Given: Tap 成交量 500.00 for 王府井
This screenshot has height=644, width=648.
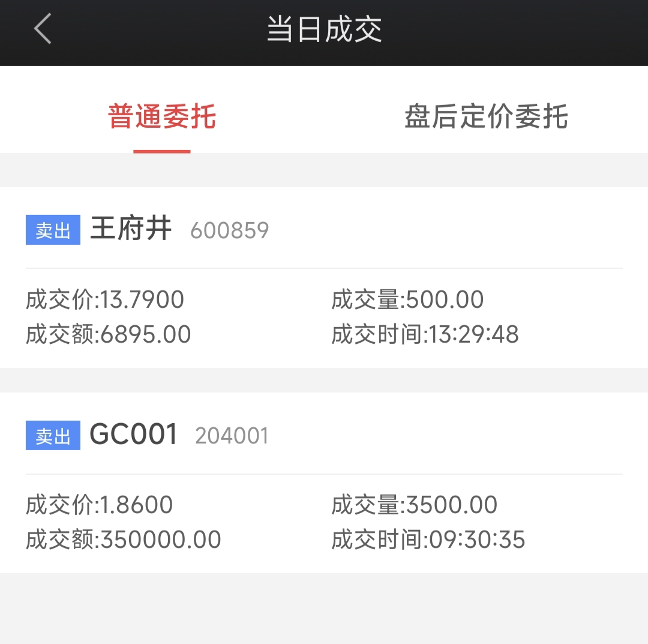Looking at the screenshot, I should [407, 299].
